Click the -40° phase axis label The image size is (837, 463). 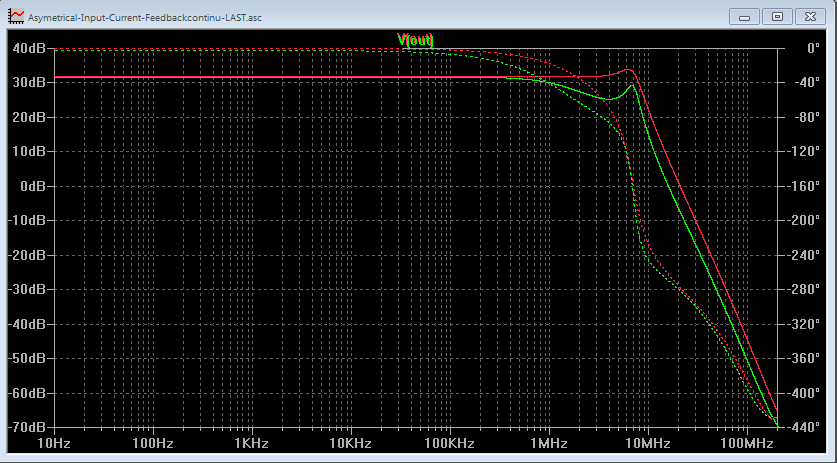coord(806,82)
